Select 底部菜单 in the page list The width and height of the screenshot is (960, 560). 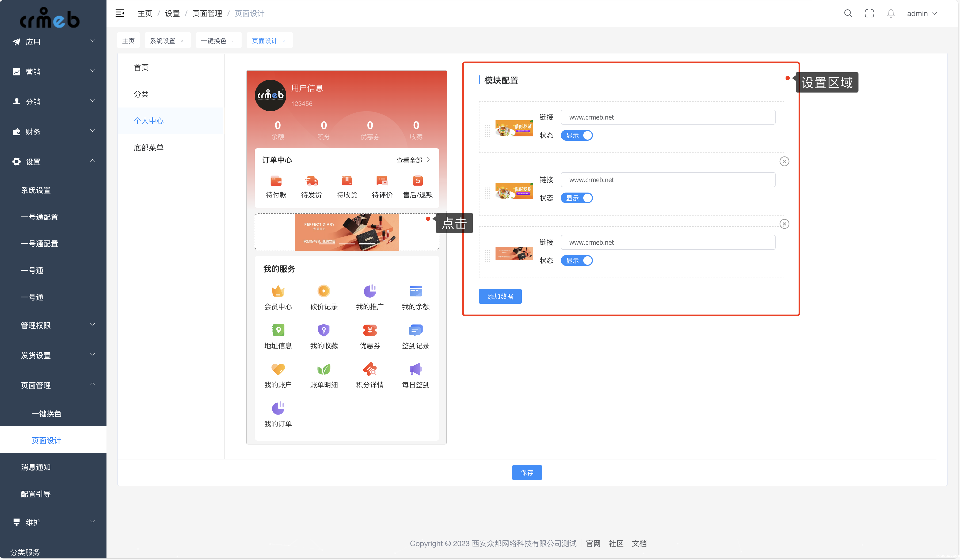pyautogui.click(x=148, y=148)
